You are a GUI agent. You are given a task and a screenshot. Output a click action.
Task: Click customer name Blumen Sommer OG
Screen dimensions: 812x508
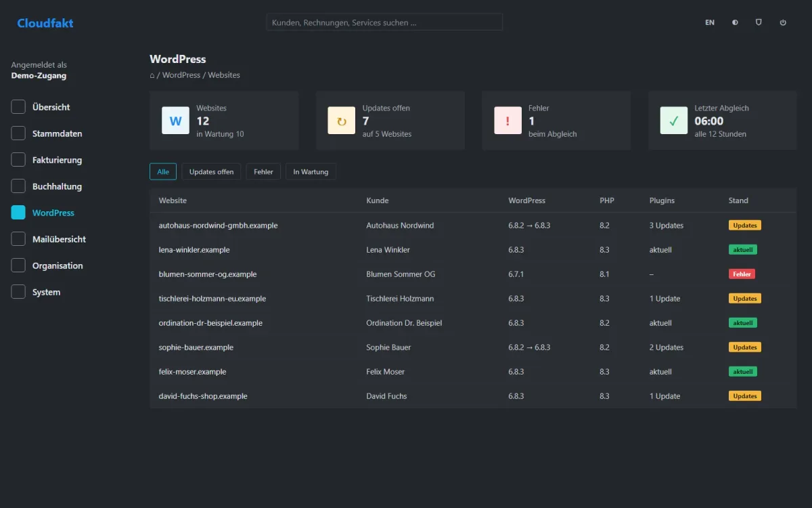click(x=401, y=274)
